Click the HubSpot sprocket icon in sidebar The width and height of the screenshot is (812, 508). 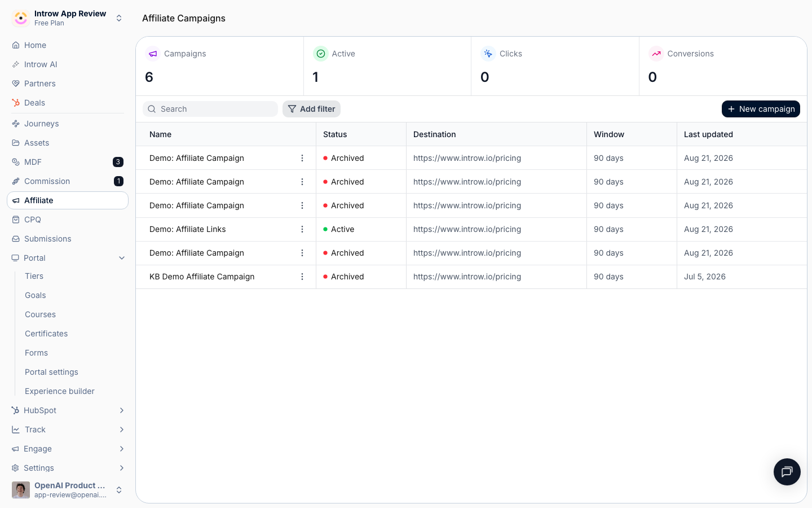[15, 410]
